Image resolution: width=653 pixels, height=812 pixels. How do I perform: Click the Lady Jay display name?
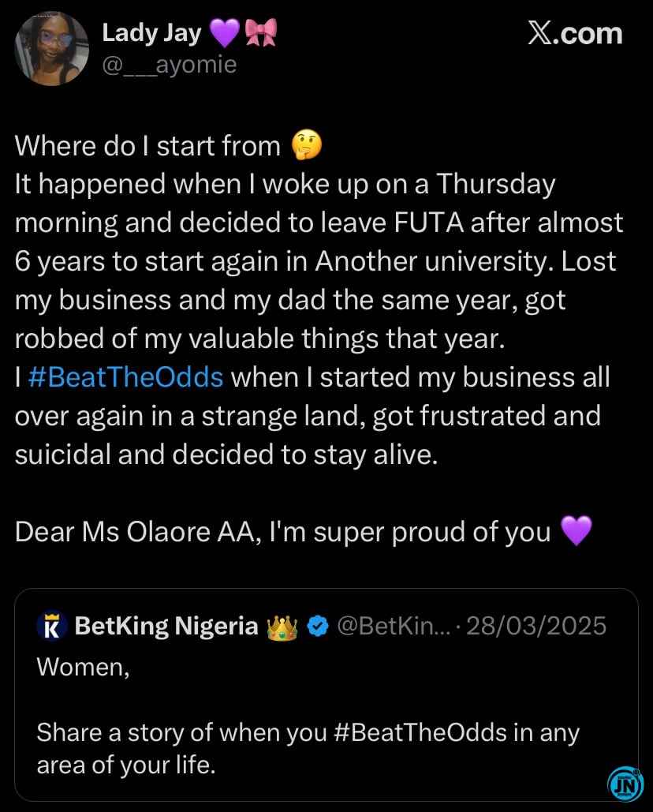point(151,33)
